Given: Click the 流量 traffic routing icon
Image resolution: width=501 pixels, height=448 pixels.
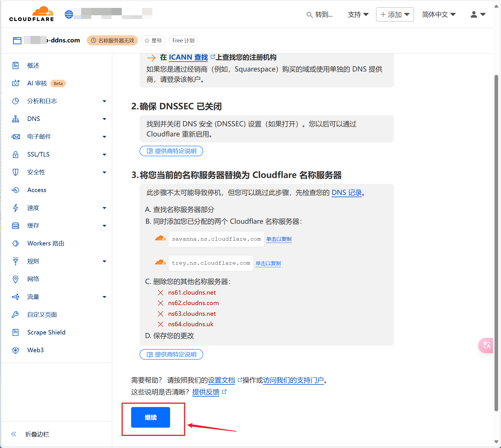Looking at the screenshot, I should pos(16,297).
